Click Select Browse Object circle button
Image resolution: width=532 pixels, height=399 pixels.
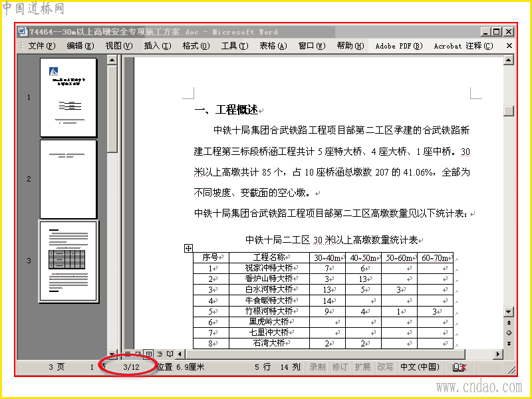point(509,333)
